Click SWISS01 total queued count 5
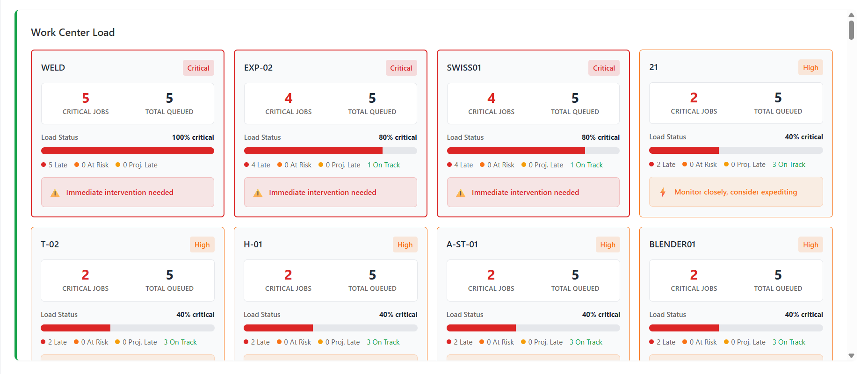The image size is (868, 374). click(575, 98)
